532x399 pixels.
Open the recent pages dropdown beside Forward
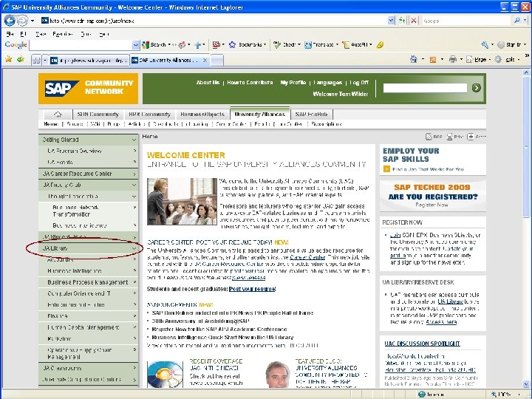pos(33,21)
